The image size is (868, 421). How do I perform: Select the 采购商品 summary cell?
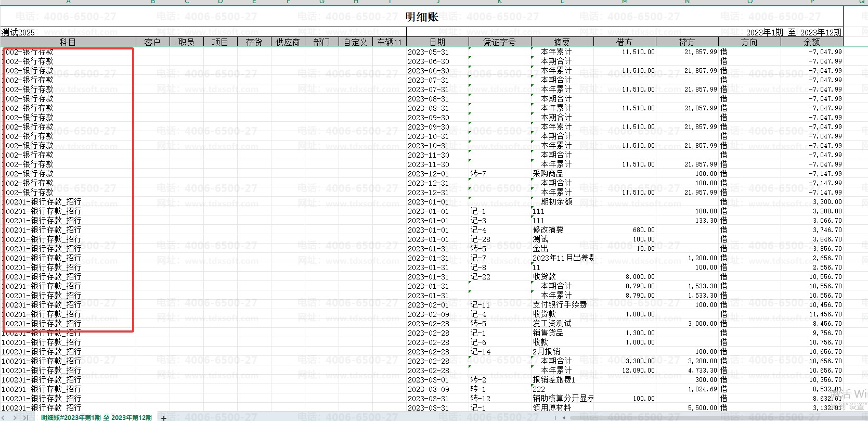point(548,174)
